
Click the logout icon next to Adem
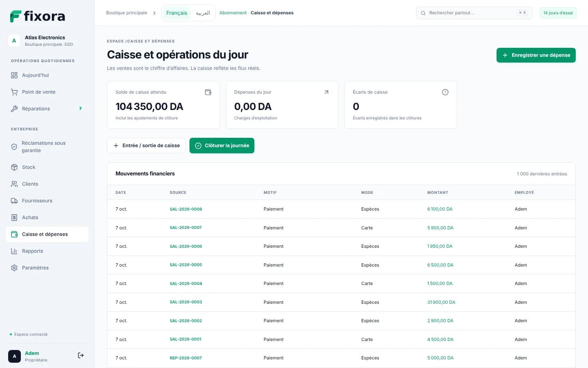pyautogui.click(x=81, y=355)
